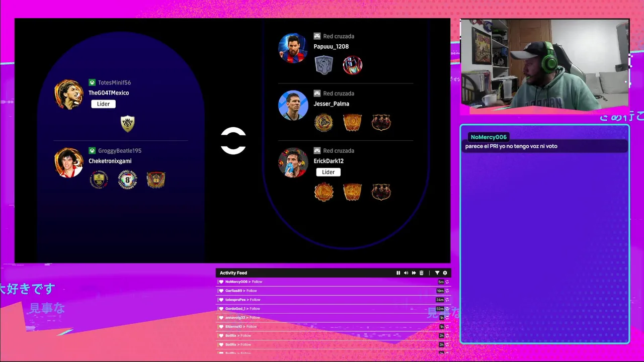The image size is (644, 362).
Task: Replay the annavoig33 follow alert
Action: pyautogui.click(x=447, y=318)
